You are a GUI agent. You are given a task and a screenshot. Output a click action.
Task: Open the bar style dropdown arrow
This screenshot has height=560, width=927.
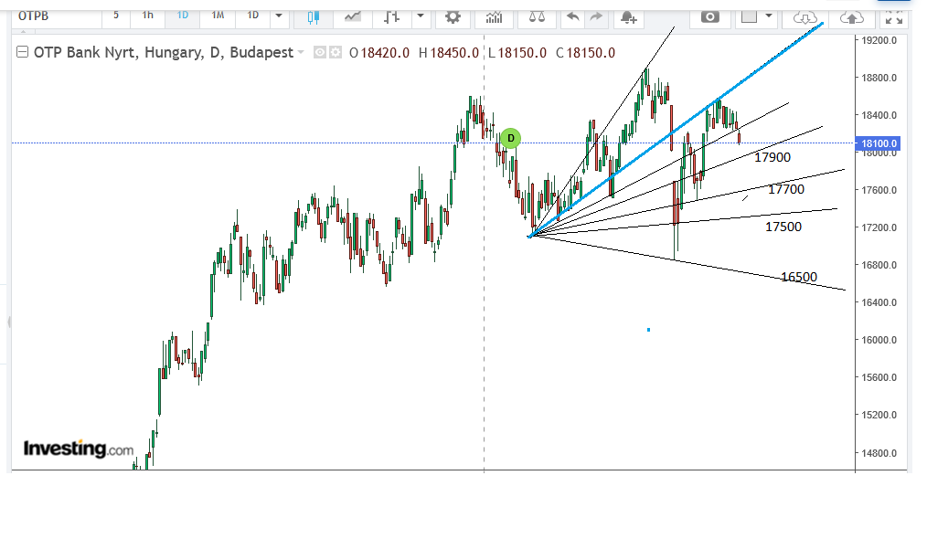421,16
